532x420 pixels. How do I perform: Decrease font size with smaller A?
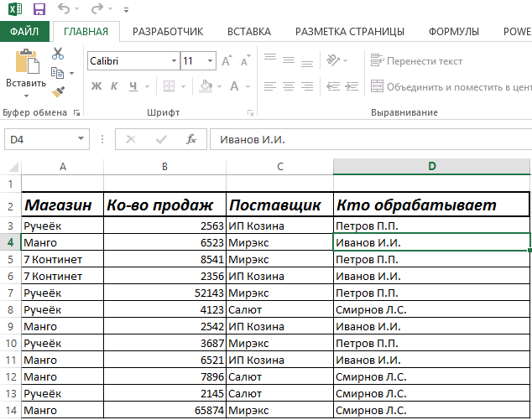pyautogui.click(x=245, y=60)
